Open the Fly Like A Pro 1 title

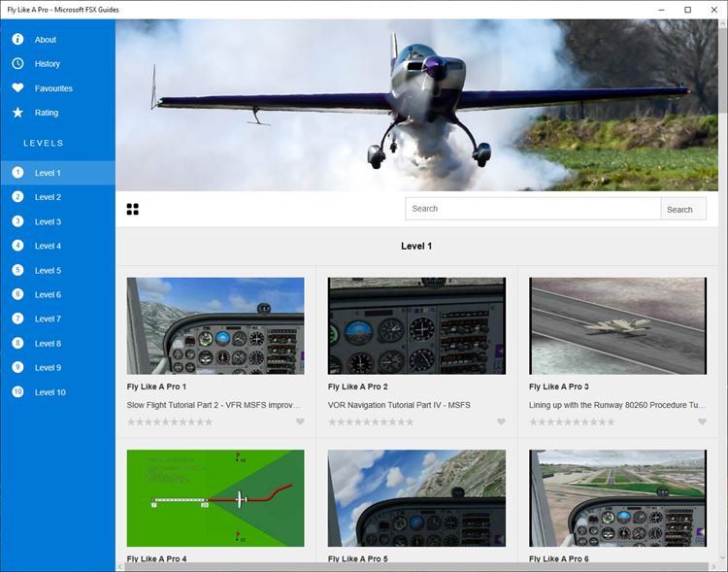156,387
